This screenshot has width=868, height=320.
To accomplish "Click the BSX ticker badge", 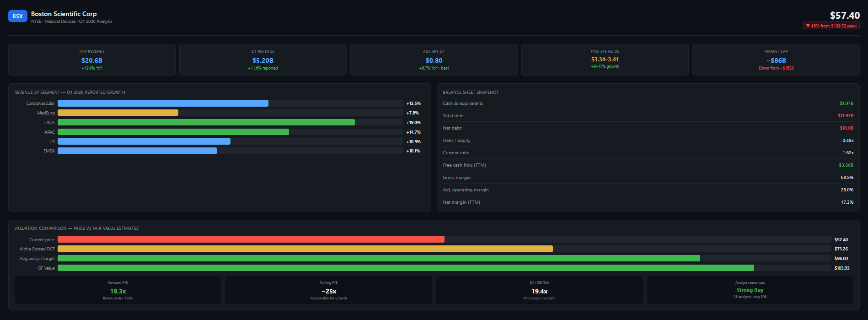I will [17, 16].
